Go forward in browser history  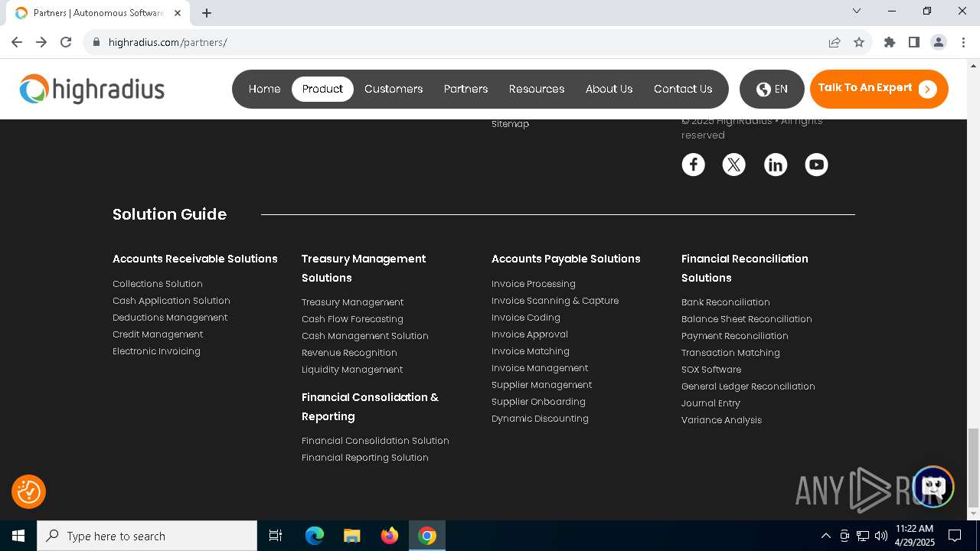coord(41,42)
